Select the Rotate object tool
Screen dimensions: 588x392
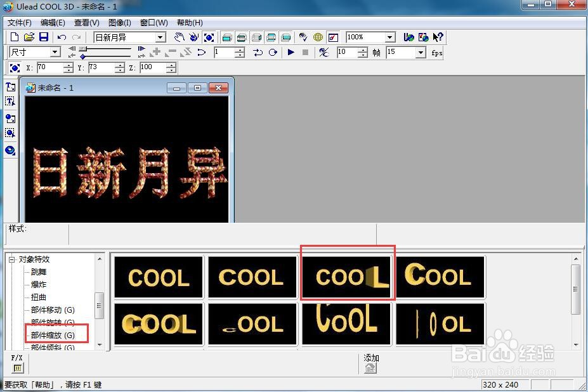pyautogui.click(x=194, y=37)
